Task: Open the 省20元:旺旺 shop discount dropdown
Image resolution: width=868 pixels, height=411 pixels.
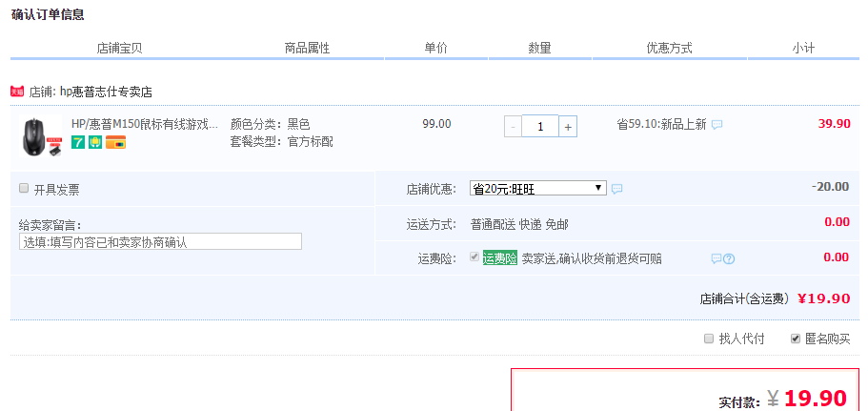Action: tap(537, 188)
